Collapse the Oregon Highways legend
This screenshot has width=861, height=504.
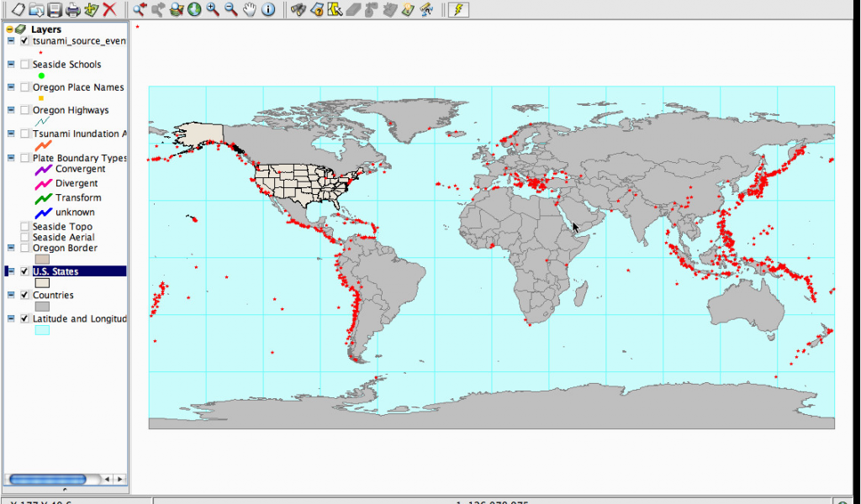[x=11, y=110]
